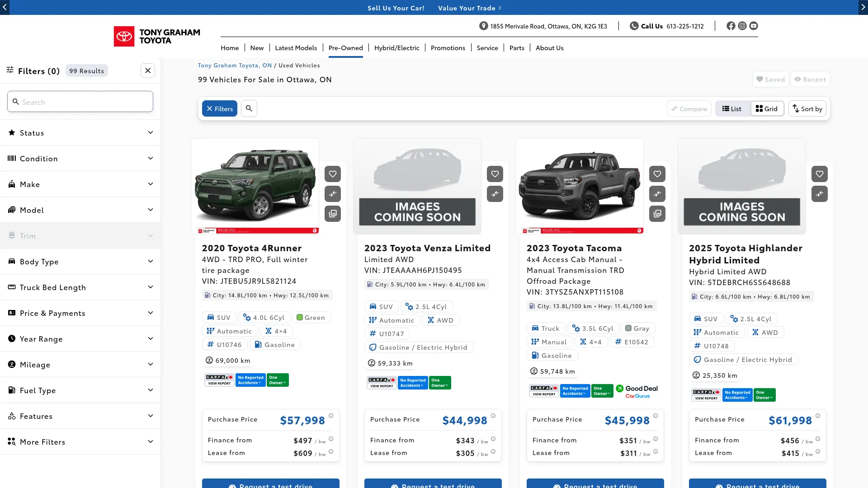Screen dimensions: 868x488
Task: Expand the More Filters section
Action: [x=80, y=442]
